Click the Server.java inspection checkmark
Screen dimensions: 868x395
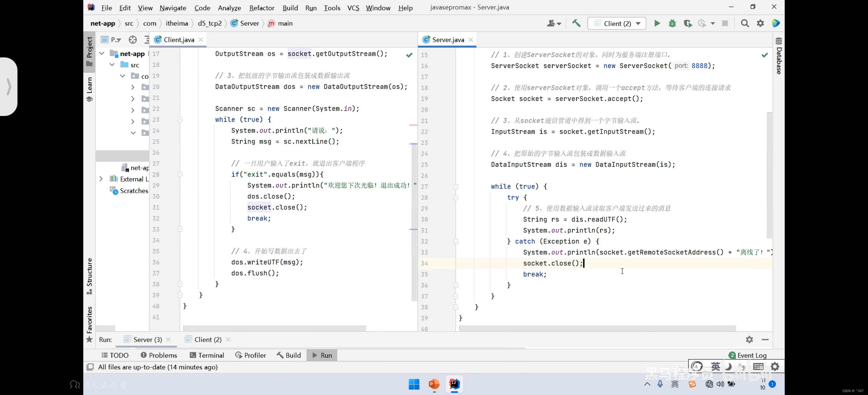click(x=764, y=55)
